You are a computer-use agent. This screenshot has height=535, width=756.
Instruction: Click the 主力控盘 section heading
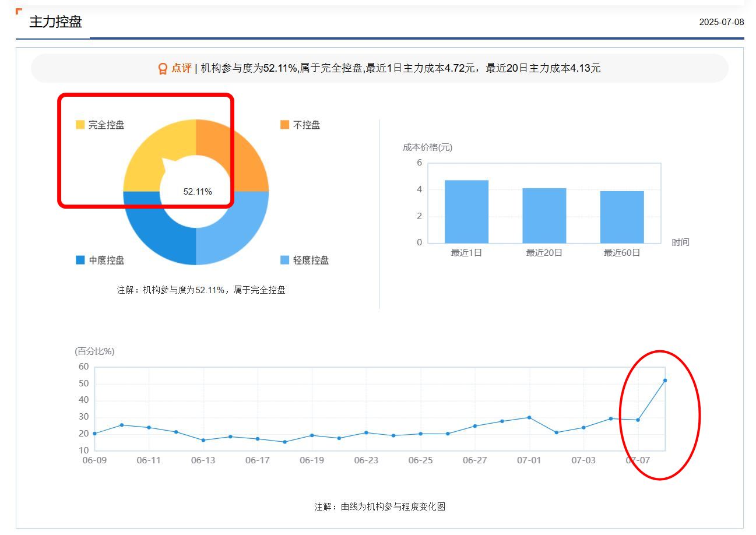pos(56,22)
